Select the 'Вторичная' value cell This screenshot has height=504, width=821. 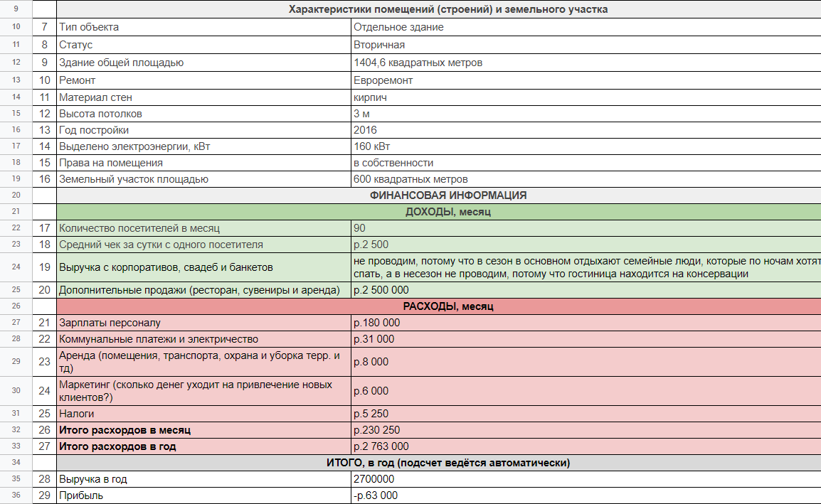click(x=586, y=45)
